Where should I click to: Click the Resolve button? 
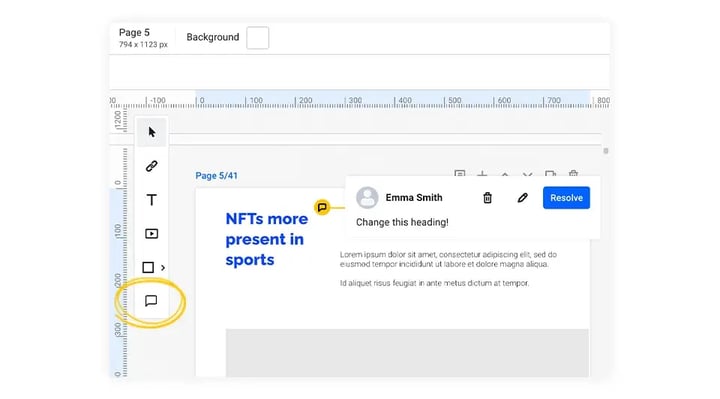(566, 198)
